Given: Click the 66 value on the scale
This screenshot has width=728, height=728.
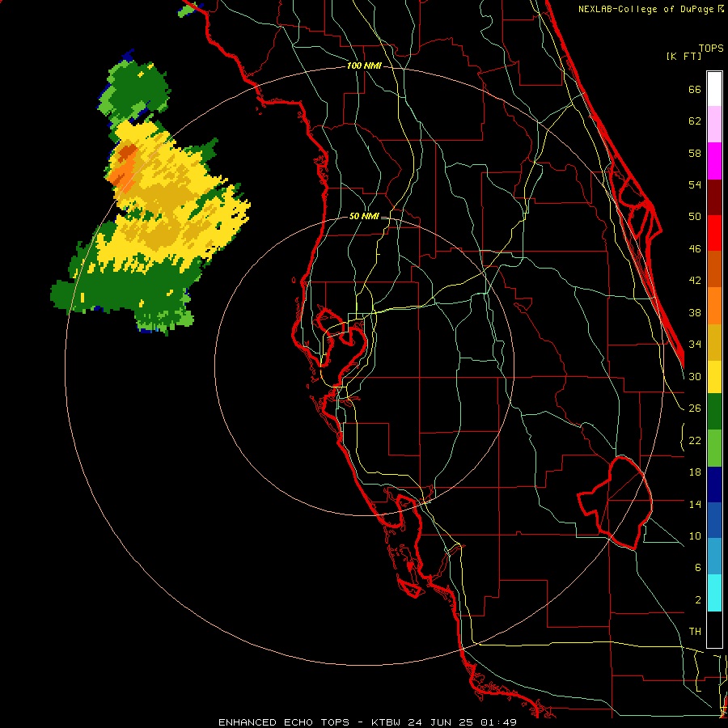Looking at the screenshot, I should [x=695, y=90].
